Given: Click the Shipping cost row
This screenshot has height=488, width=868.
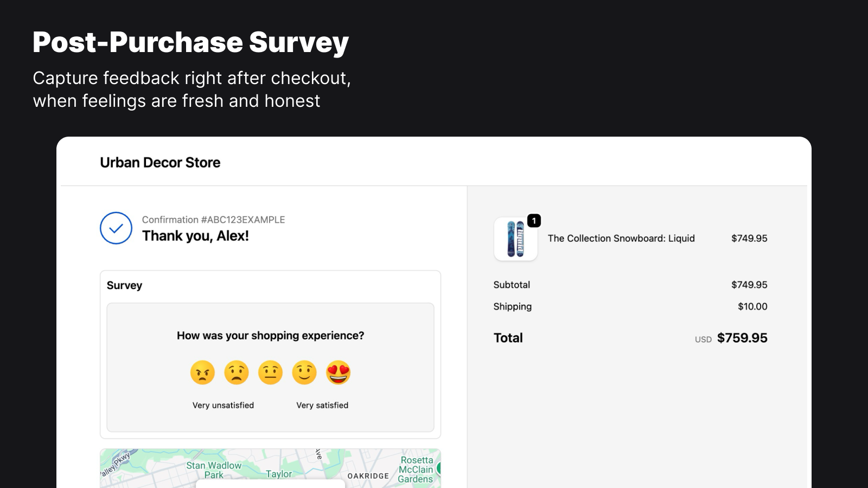Looking at the screenshot, I should pyautogui.click(x=512, y=306).
